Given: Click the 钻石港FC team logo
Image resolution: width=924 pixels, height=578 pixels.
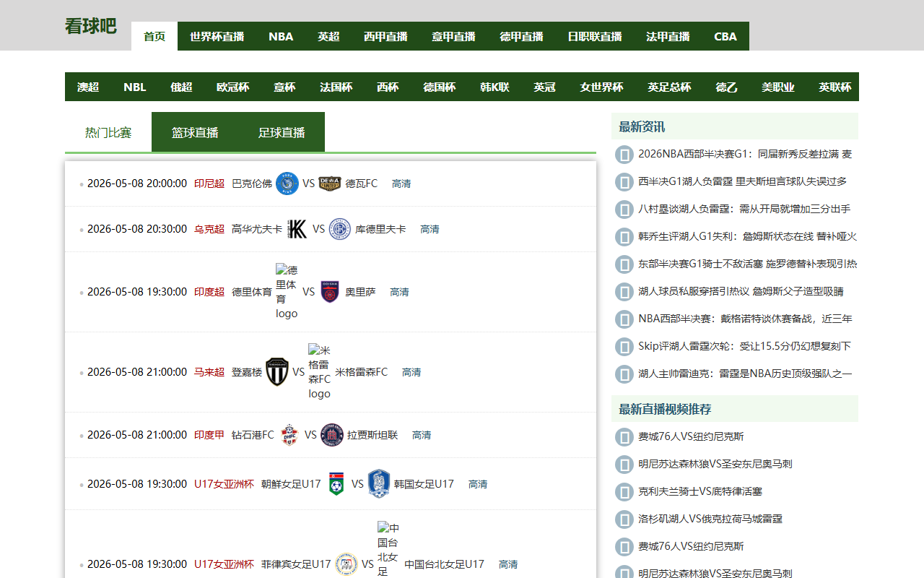Looking at the screenshot, I should pos(289,435).
